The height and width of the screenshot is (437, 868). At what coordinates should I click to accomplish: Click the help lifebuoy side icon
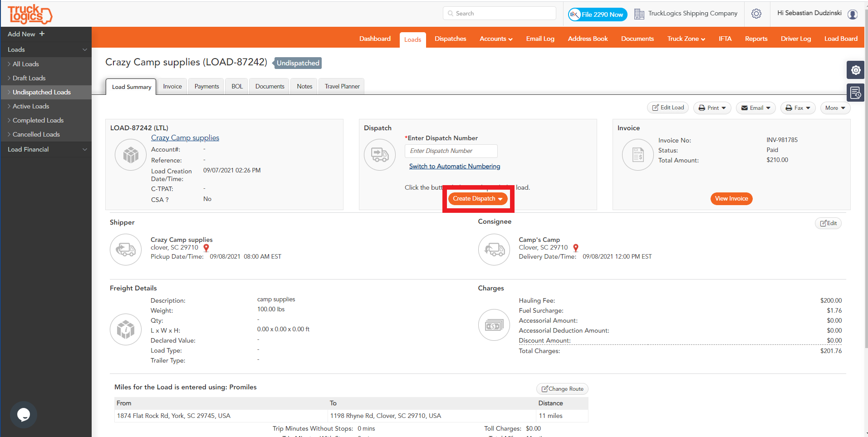(x=855, y=70)
